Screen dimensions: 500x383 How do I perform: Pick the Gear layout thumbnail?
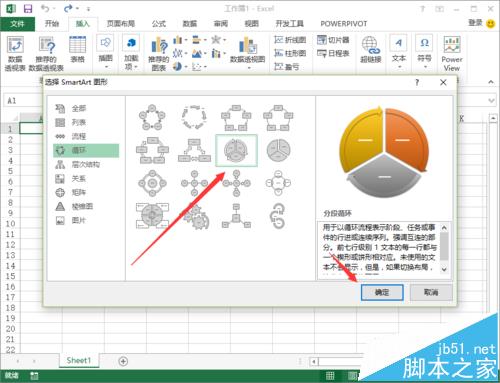pyautogui.click(x=195, y=217)
